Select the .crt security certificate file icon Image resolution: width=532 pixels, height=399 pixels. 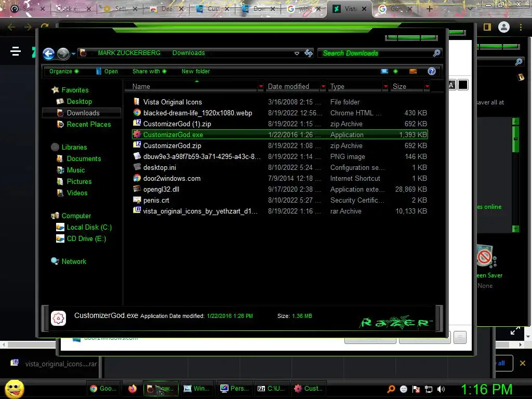click(x=137, y=200)
